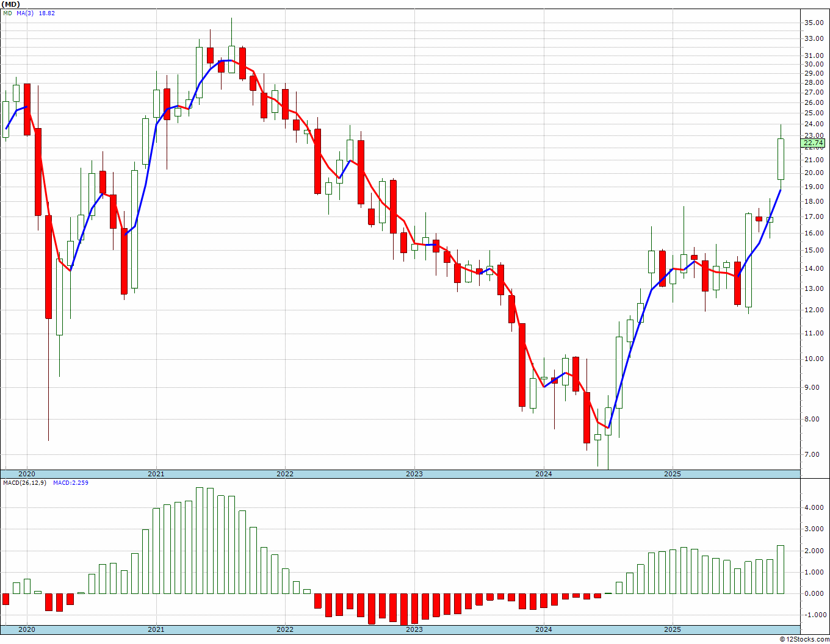Screen dimensions: 830x644
Task: Click the 30.00 price axis label
Action: [814, 64]
